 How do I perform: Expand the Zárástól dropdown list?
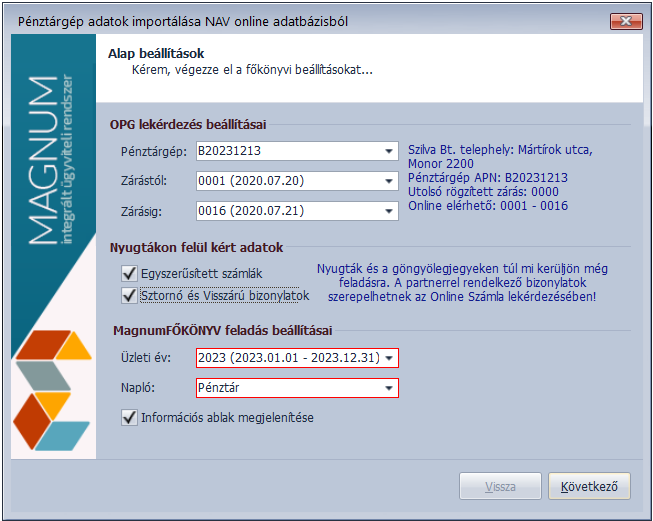(x=389, y=181)
